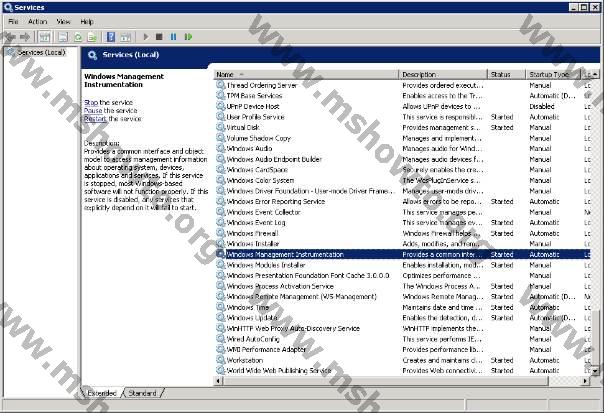The width and height of the screenshot is (604, 413).
Task: Click the Disabled startup type for UPnP Device Host
Action: point(542,106)
